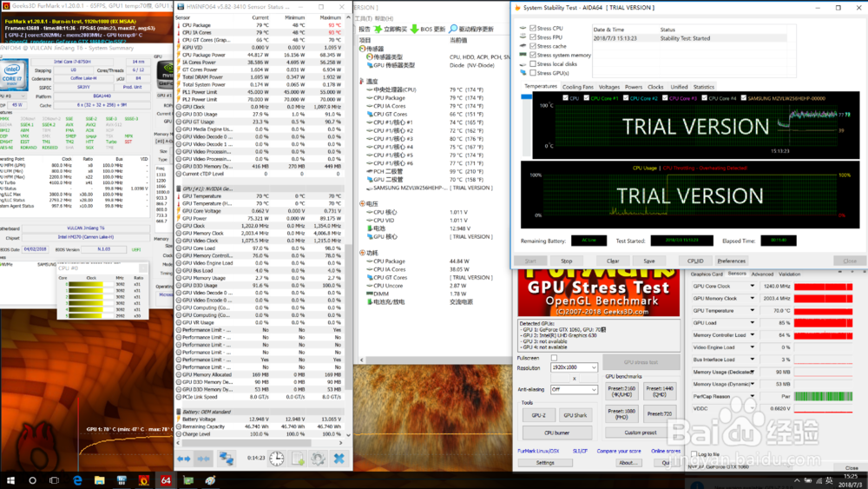Click Preferences button in AIDA64

coord(731,261)
